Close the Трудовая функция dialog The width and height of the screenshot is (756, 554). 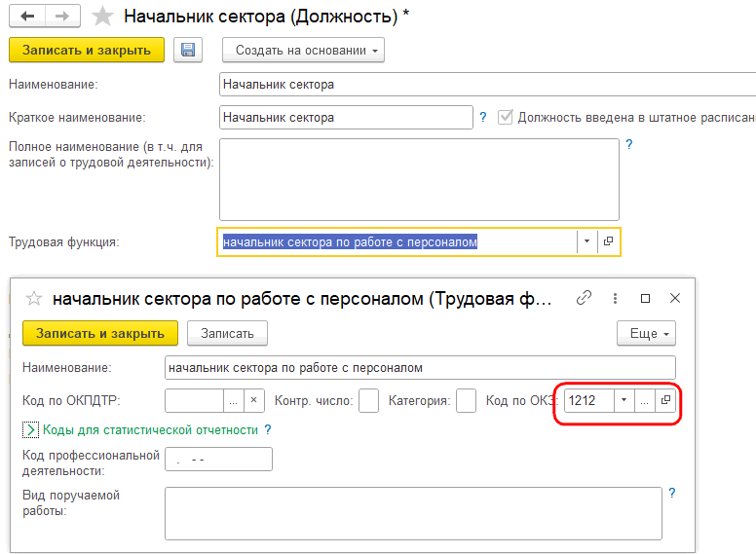click(675, 298)
